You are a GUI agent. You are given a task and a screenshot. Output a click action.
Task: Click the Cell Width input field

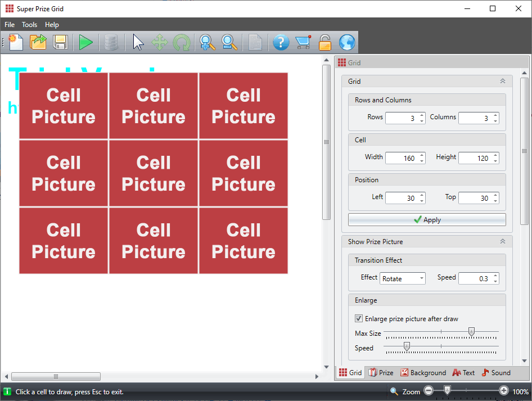click(402, 158)
